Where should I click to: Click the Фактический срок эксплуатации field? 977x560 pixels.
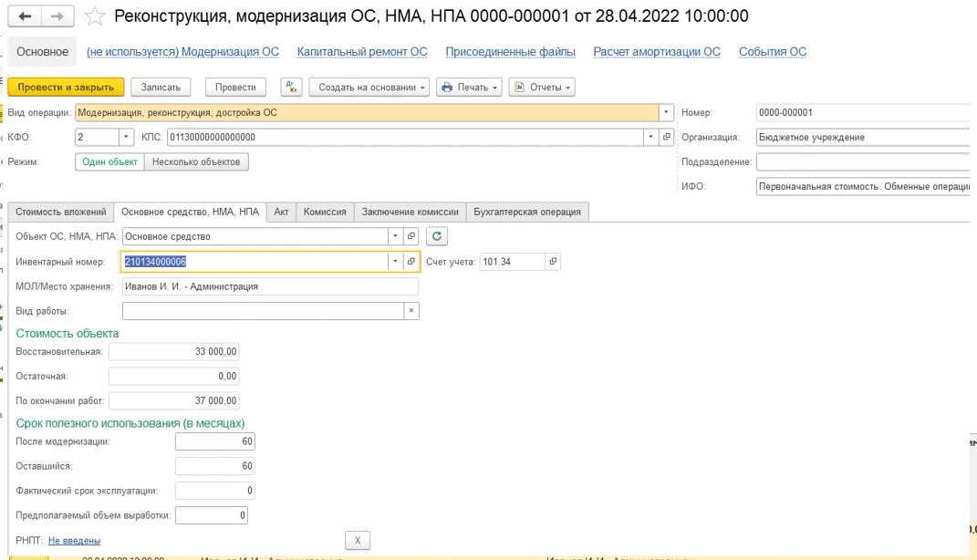(215, 491)
